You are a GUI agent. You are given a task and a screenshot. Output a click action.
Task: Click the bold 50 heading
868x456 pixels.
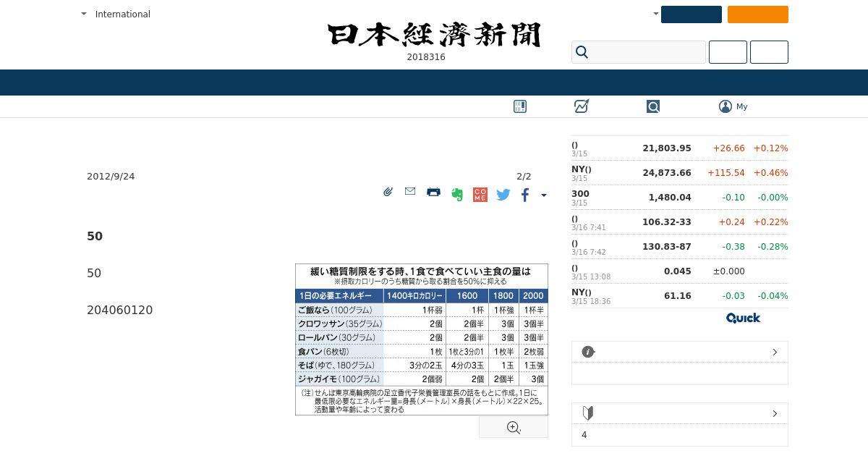[95, 236]
